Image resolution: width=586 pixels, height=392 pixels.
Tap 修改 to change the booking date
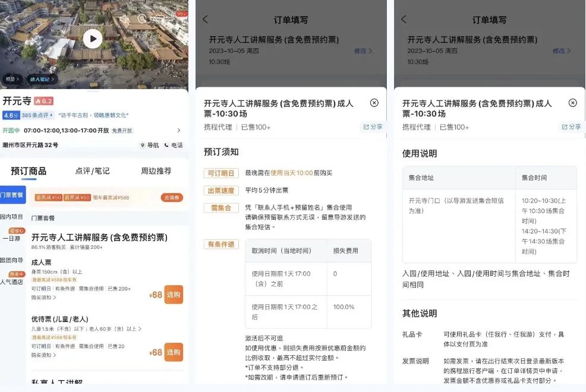pos(362,51)
